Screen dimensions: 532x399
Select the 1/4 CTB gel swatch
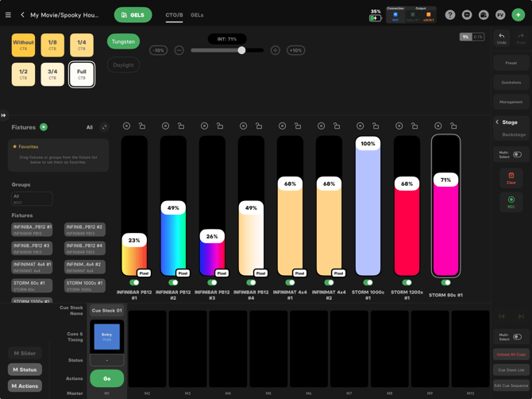click(82, 45)
